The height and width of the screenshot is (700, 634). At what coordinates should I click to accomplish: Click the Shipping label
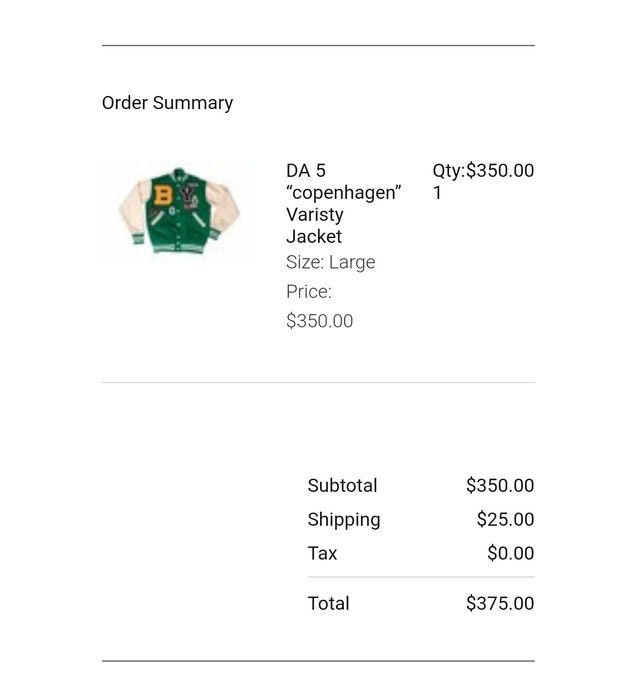(x=344, y=520)
